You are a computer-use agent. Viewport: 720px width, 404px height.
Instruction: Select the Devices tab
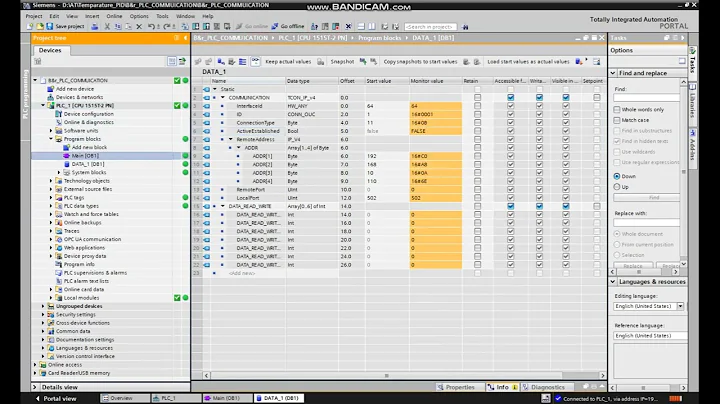(x=50, y=50)
